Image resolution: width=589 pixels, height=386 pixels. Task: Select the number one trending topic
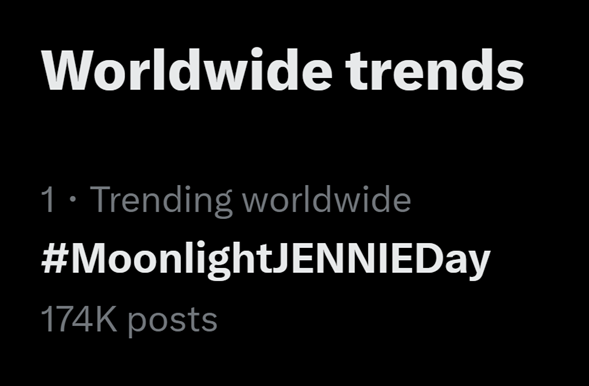coord(266,260)
